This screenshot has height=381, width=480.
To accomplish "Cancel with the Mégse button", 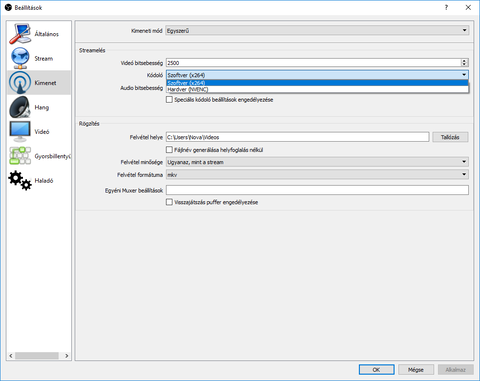I will pos(416,369).
